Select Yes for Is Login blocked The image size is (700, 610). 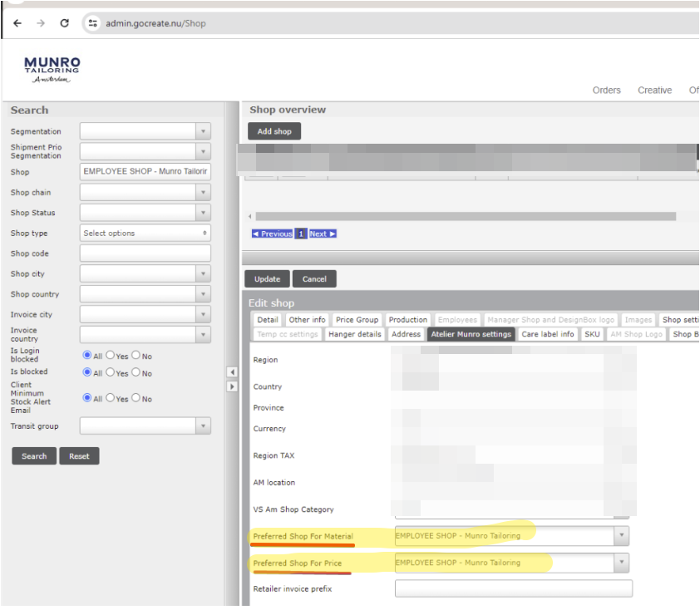pyautogui.click(x=111, y=356)
